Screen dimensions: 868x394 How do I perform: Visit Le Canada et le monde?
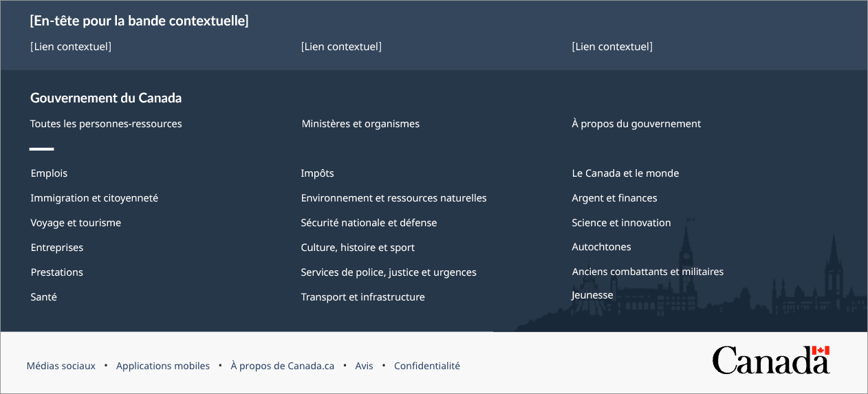625,173
